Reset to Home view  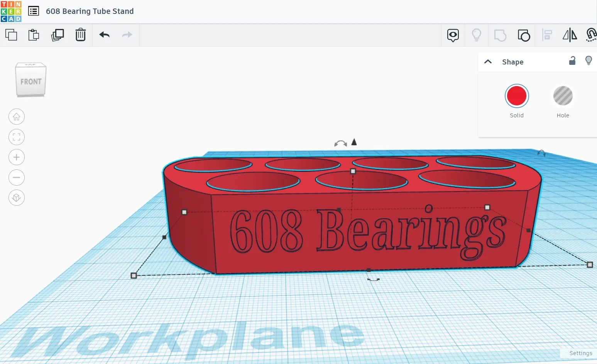click(17, 117)
